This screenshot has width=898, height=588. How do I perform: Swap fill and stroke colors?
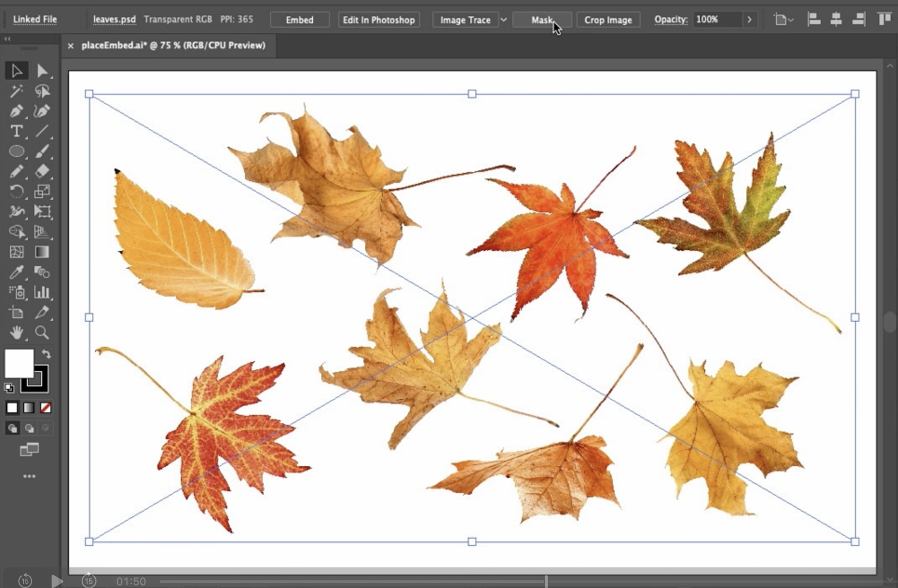(46, 354)
